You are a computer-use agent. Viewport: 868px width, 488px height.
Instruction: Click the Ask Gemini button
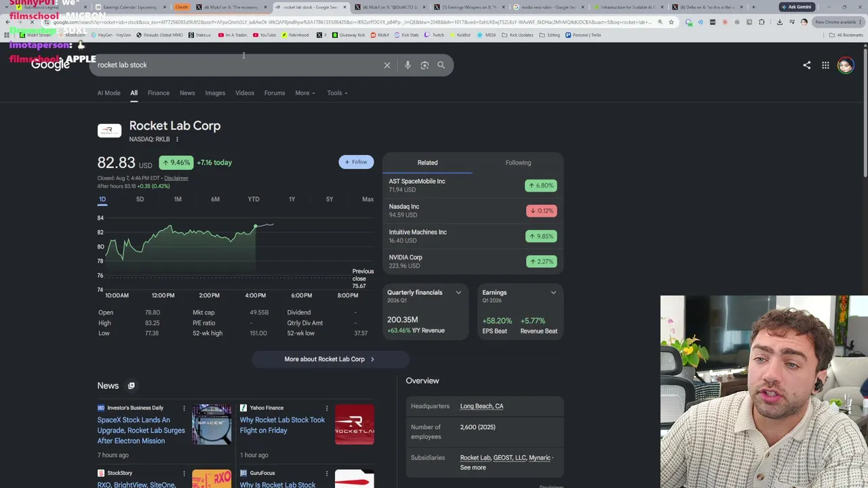(x=796, y=7)
